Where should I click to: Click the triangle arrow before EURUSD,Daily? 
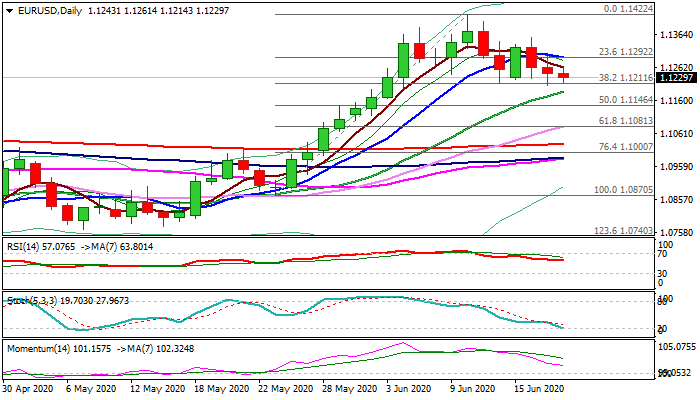[x=9, y=11]
